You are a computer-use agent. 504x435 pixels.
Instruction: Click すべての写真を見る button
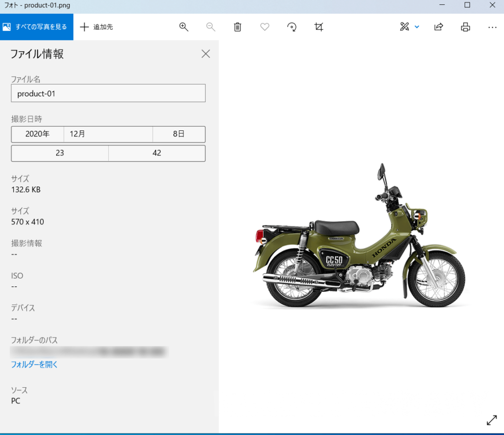(36, 27)
